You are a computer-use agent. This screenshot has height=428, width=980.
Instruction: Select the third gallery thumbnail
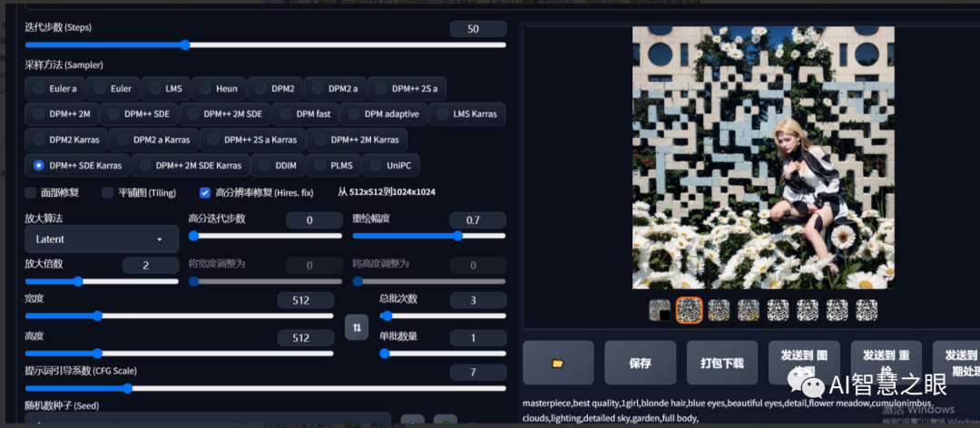[719, 310]
